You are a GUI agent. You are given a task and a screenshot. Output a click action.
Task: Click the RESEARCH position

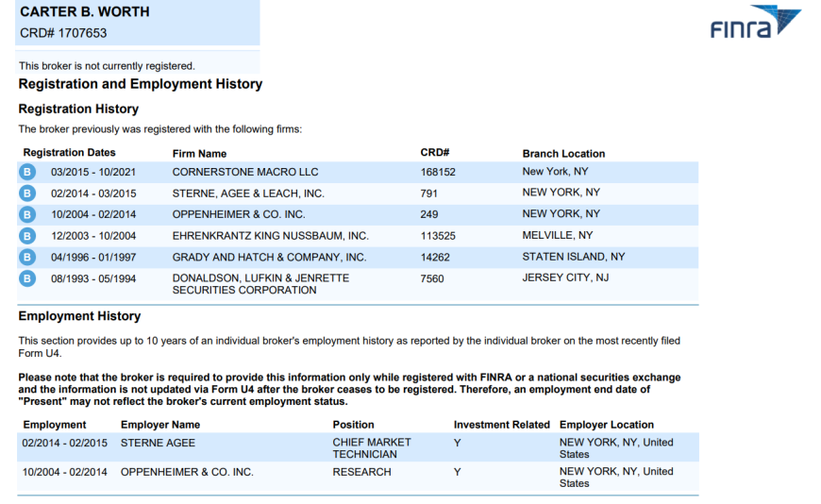[361, 472]
